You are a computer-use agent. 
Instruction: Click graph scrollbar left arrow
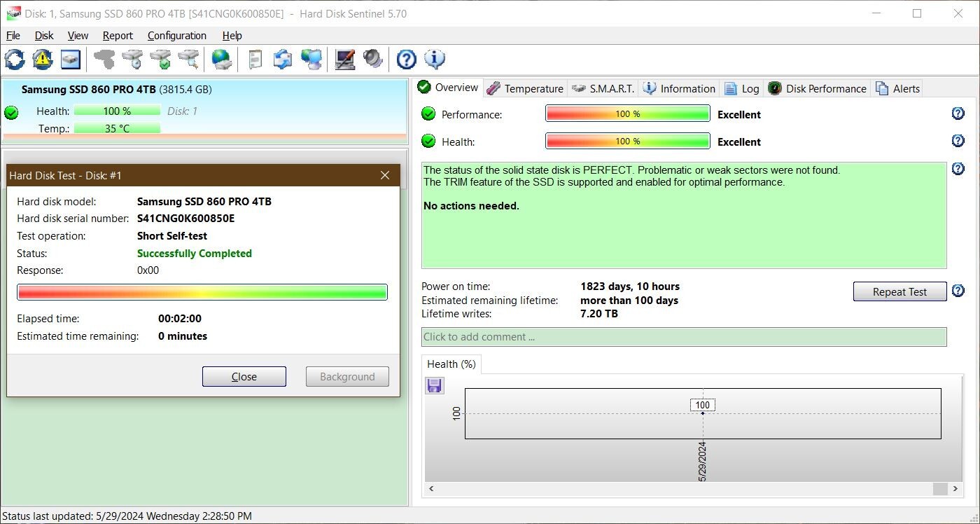tap(431, 488)
